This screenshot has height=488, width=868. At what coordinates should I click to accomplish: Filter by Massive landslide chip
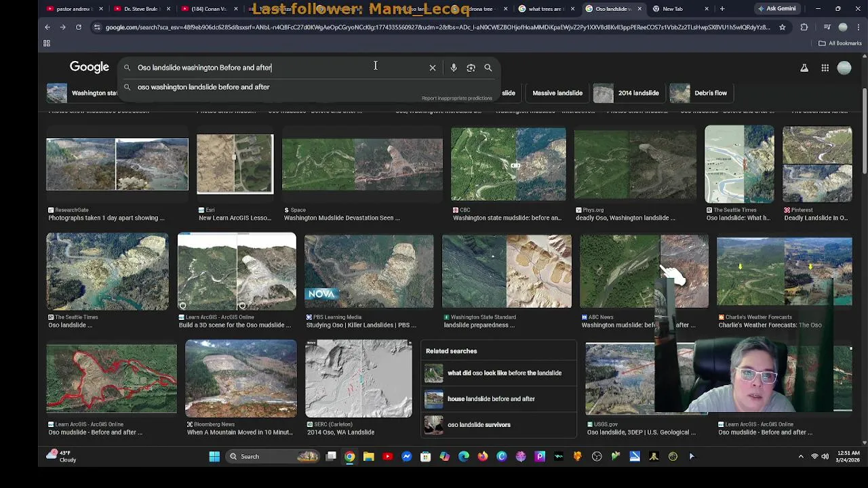click(557, 93)
